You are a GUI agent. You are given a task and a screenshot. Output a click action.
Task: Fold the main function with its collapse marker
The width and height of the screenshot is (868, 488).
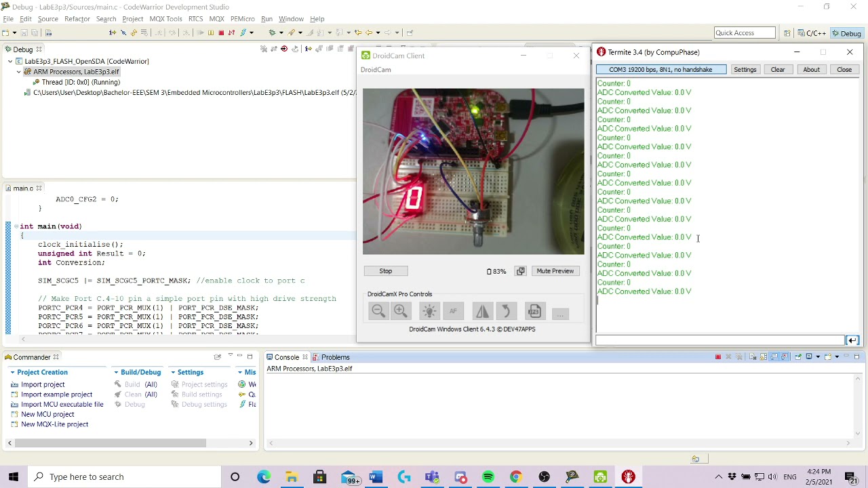[16, 226]
